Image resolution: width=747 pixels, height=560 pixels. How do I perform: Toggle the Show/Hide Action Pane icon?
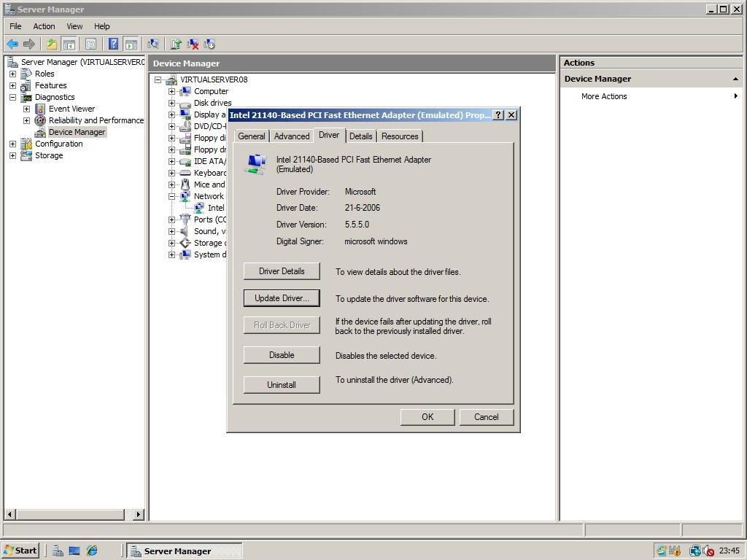pos(131,44)
